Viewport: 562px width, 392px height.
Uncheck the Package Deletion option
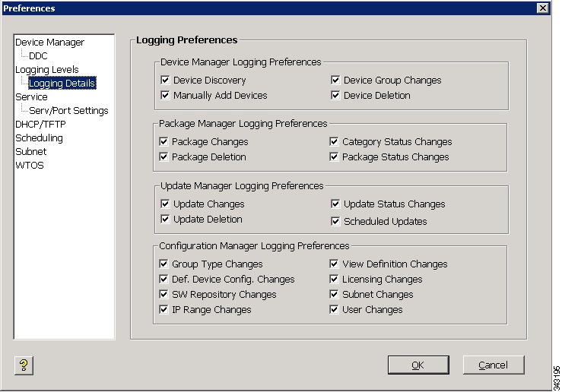pos(164,156)
